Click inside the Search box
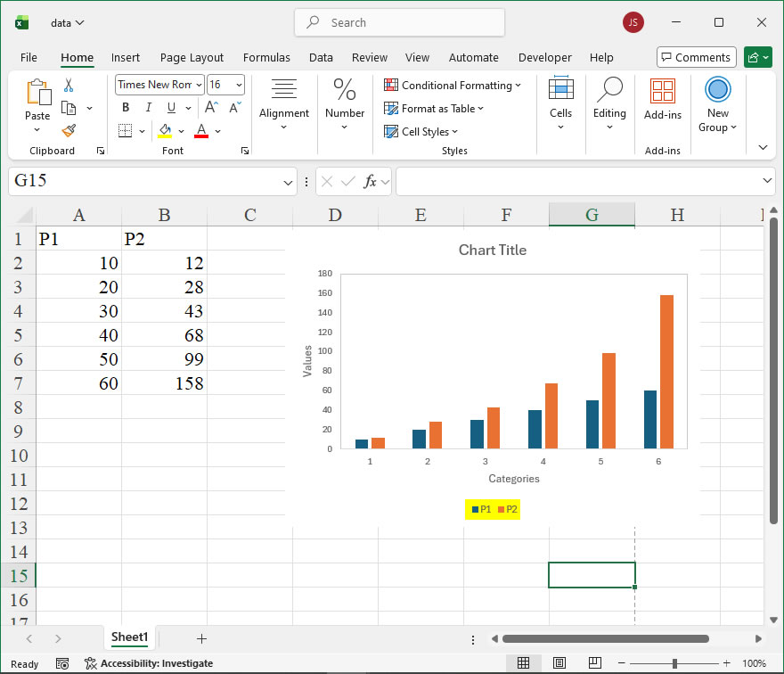Screen dimensions: 784x674 click(399, 22)
